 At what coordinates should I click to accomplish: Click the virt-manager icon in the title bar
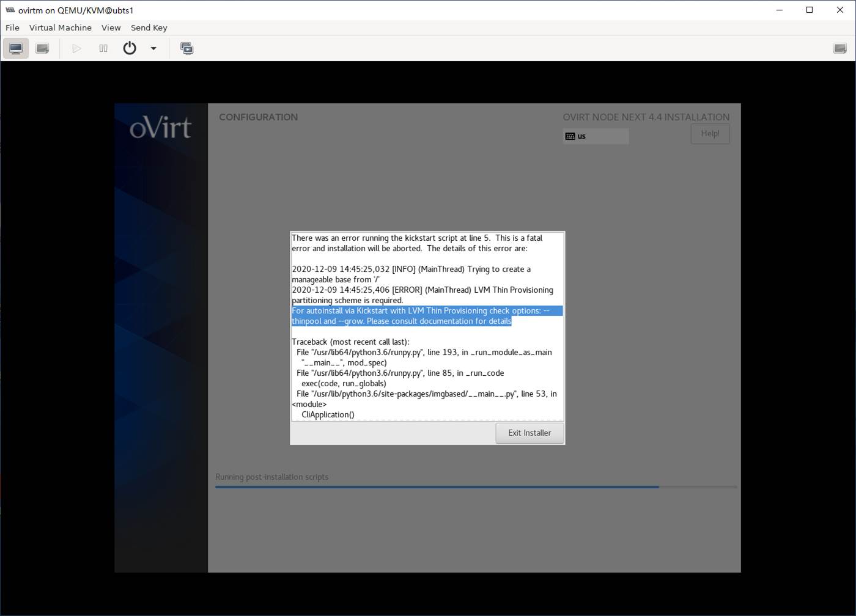(10, 10)
